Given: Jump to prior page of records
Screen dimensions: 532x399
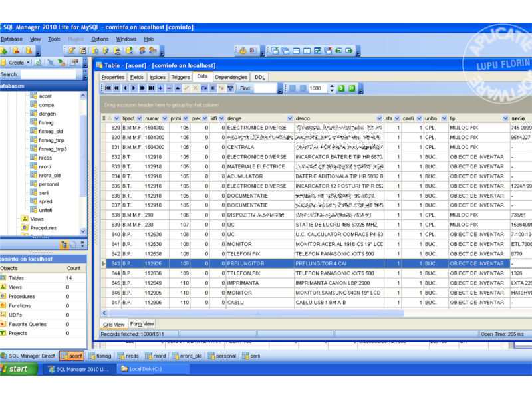Looking at the screenshot, I should pos(116,88).
